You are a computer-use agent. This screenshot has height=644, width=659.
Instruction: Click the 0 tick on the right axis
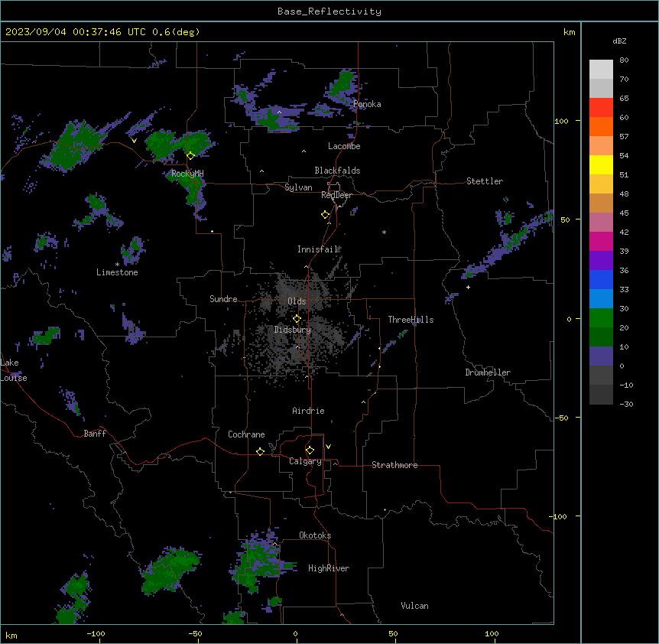[569, 319]
